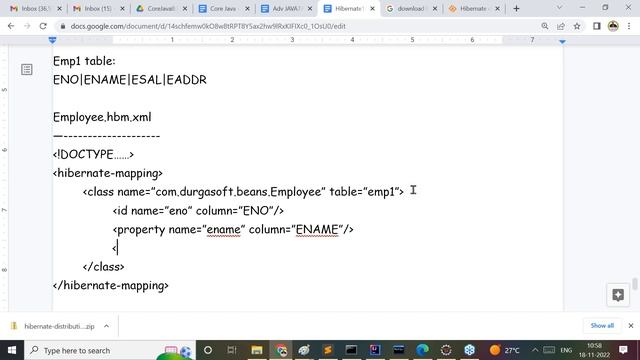Image resolution: width=640 pixels, height=360 pixels.
Task: Go back to the previous page
Action: (x=11, y=26)
